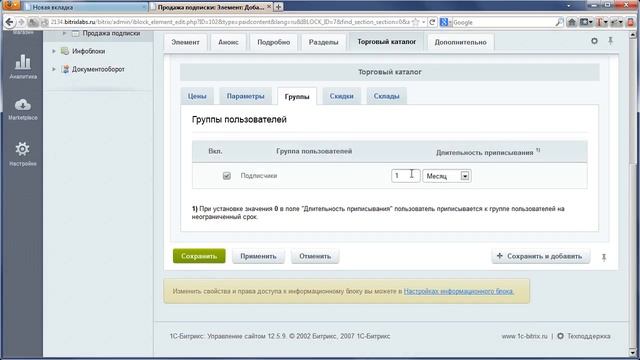This screenshot has width=640, height=360.
Task: Switch to the Анонс tab
Action: (228, 42)
